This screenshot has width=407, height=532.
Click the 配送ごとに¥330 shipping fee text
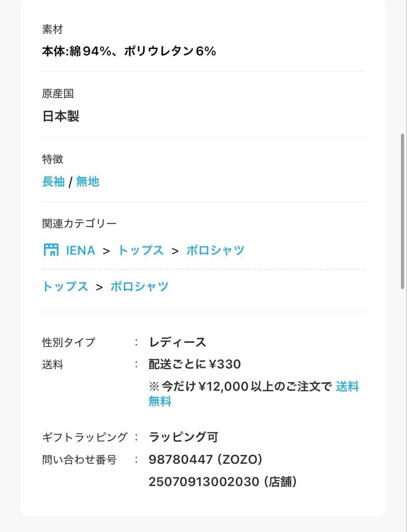(x=195, y=365)
